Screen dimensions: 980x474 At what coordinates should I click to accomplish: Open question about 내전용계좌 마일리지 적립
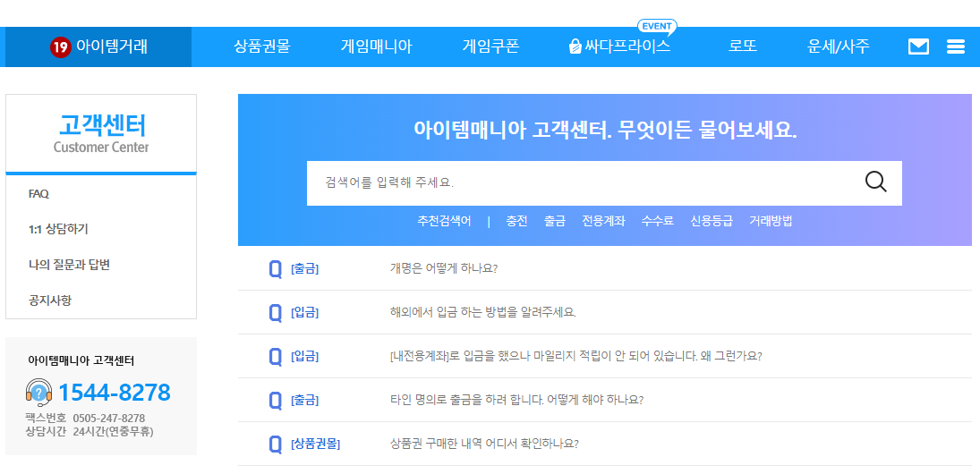(x=576, y=356)
